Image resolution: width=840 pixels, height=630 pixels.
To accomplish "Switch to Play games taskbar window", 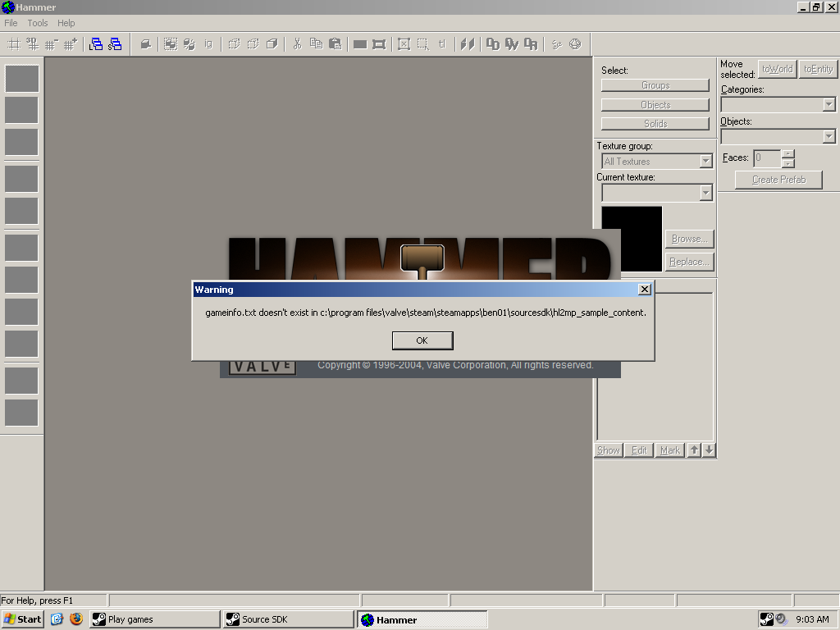I will [x=154, y=620].
